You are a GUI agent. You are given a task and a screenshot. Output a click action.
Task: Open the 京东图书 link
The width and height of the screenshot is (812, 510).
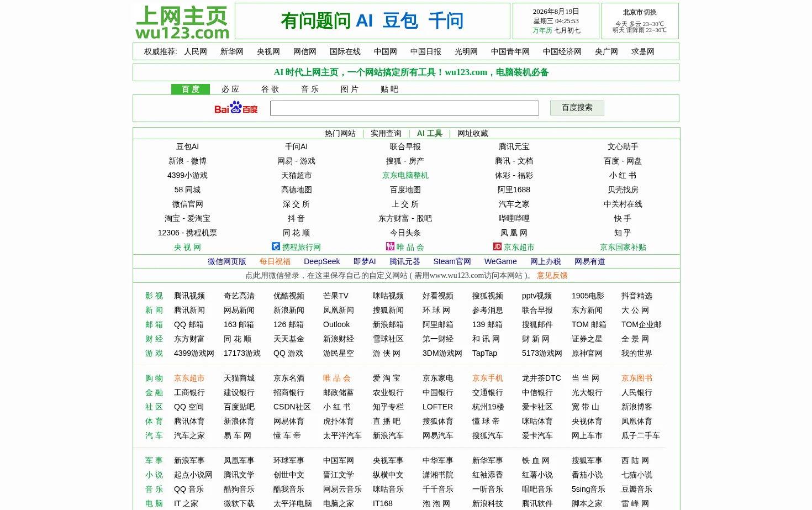(637, 378)
